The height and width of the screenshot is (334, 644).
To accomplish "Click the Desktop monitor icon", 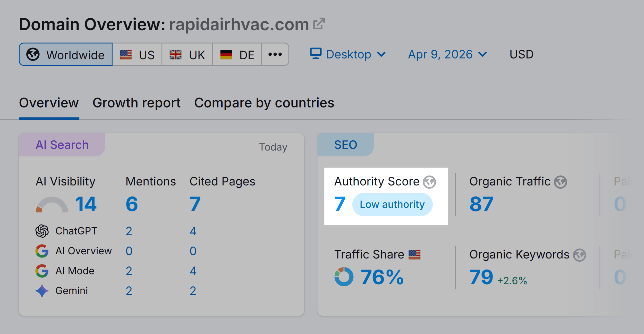I will click(316, 54).
